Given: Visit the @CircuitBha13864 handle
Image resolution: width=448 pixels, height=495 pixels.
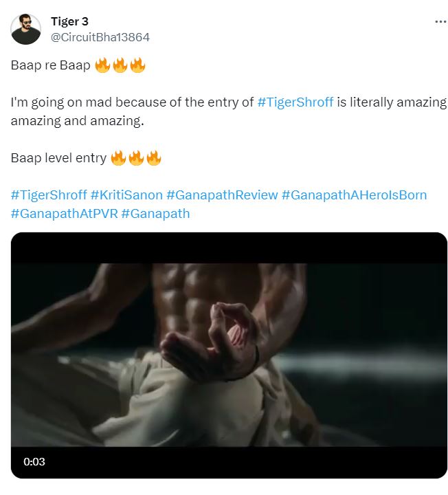Looking at the screenshot, I should (x=100, y=37).
